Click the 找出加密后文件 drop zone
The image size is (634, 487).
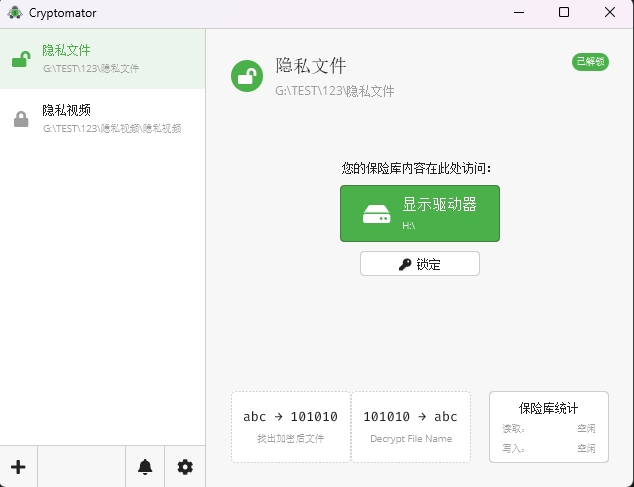[291, 427]
